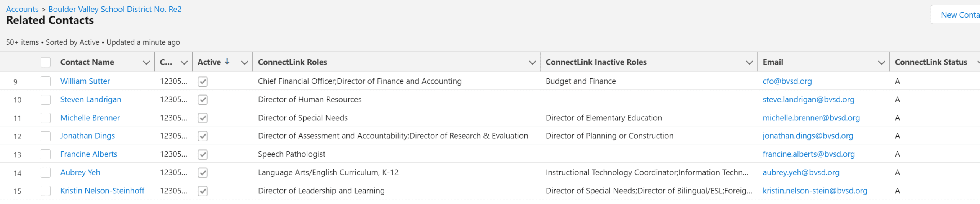Toggle Active checkbox for Francine Alberts
This screenshot has height=204, width=980.
pyautogui.click(x=203, y=154)
